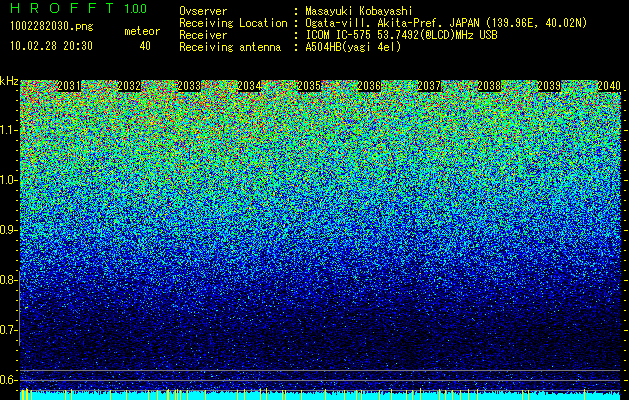The width and height of the screenshot is (629, 400).
Task: Click the receiver text ICOM IC-575 53.7492 MHz USB
Action: (401, 35)
